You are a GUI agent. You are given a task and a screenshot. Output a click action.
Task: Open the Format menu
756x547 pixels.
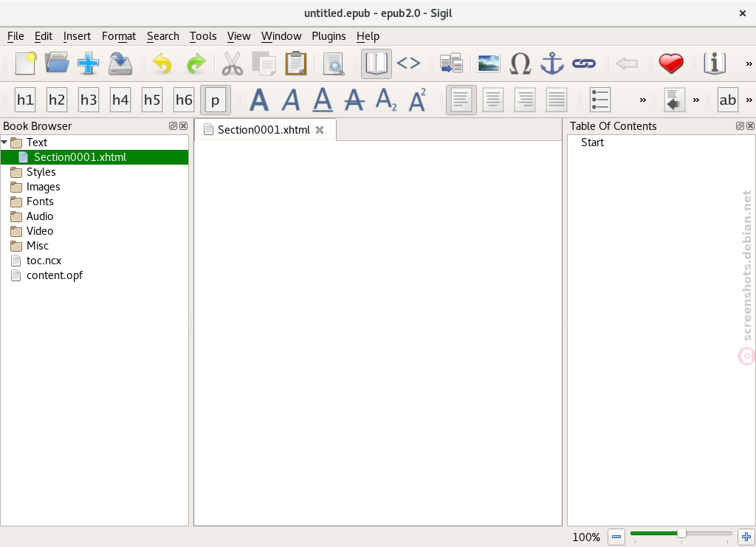coord(119,36)
